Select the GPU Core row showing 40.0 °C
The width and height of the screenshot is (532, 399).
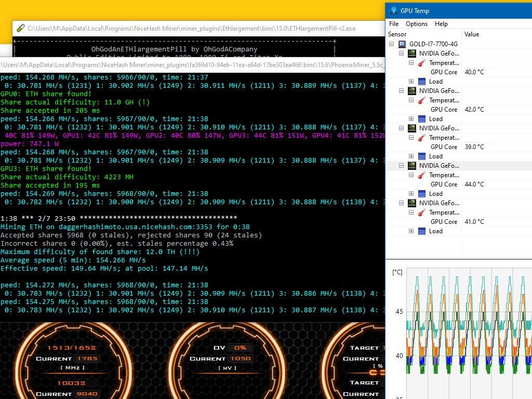pos(459,72)
